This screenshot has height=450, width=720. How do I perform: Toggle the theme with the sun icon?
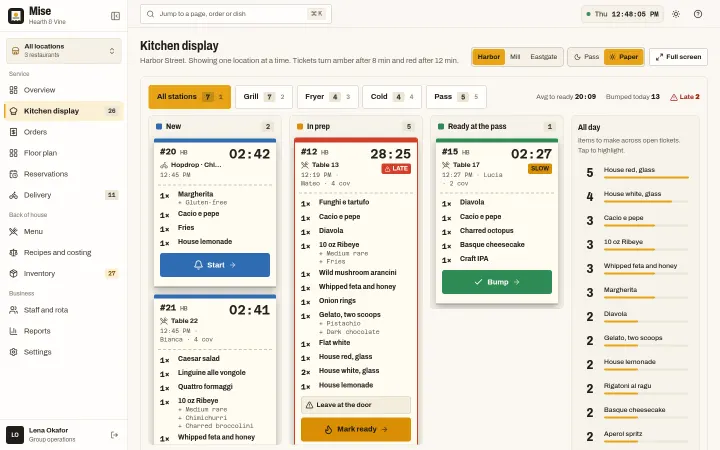(675, 14)
